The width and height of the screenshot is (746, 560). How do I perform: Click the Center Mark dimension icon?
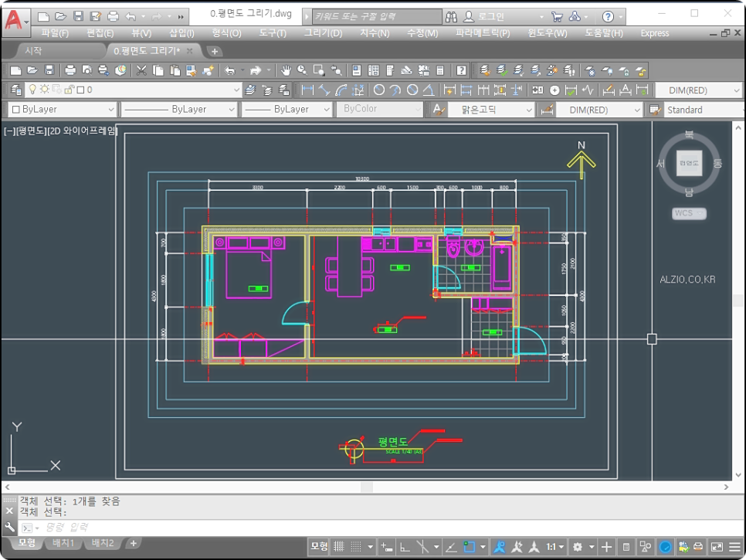(x=554, y=90)
